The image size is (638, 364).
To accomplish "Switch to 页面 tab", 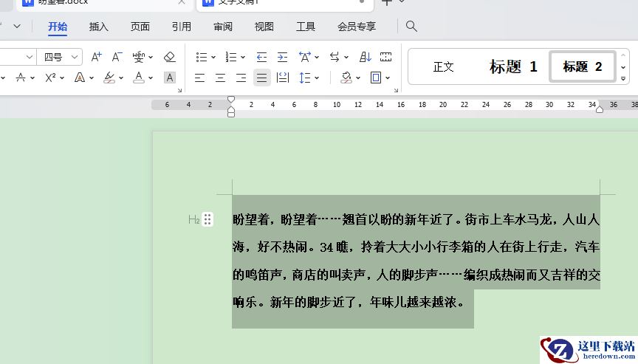I will [140, 27].
